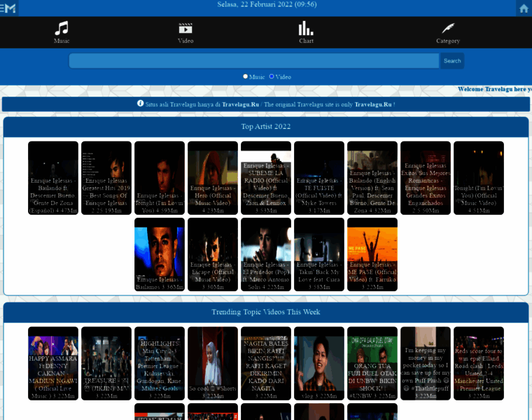532x420 pixels.
Task: Open Escape (Official Music Video) thumbnail
Action: (213, 254)
